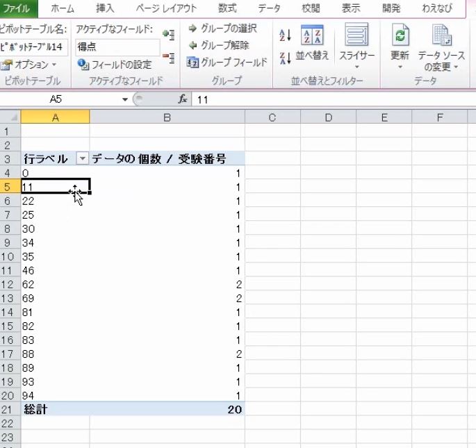Select the cell with row label 30

click(56, 229)
